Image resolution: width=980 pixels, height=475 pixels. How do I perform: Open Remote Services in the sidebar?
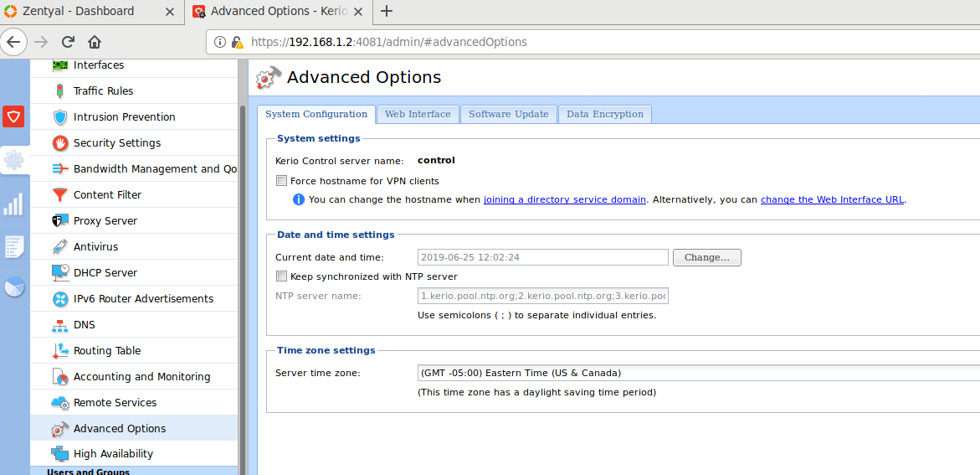coord(134,402)
